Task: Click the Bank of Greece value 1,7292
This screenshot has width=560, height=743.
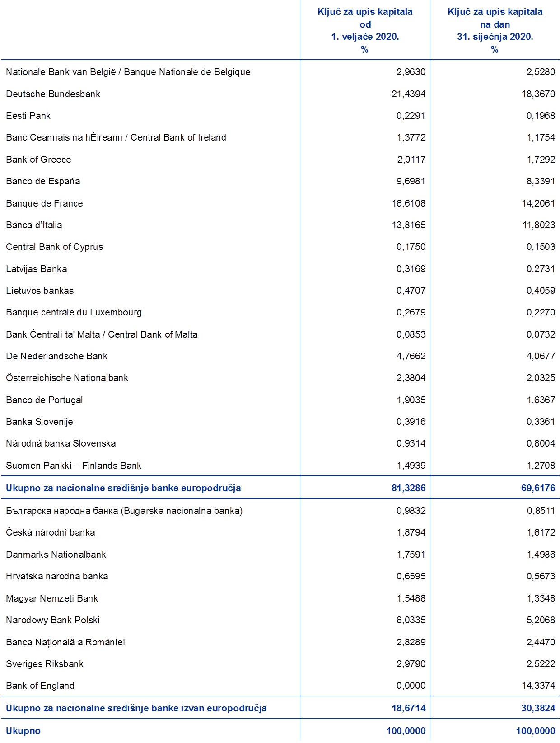Action: [x=541, y=160]
